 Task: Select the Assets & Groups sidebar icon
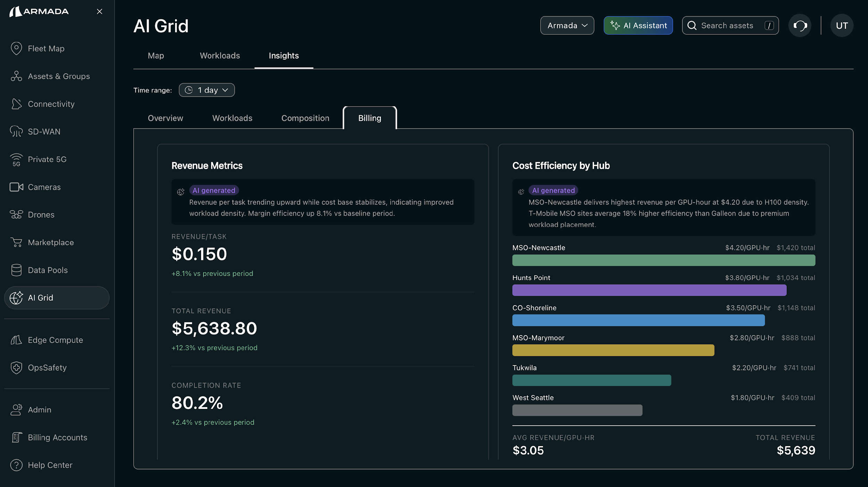(x=16, y=76)
